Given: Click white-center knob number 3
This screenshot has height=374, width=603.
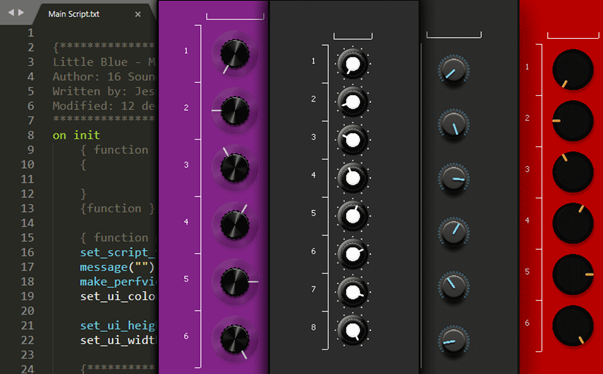Looking at the screenshot, I should [353, 140].
